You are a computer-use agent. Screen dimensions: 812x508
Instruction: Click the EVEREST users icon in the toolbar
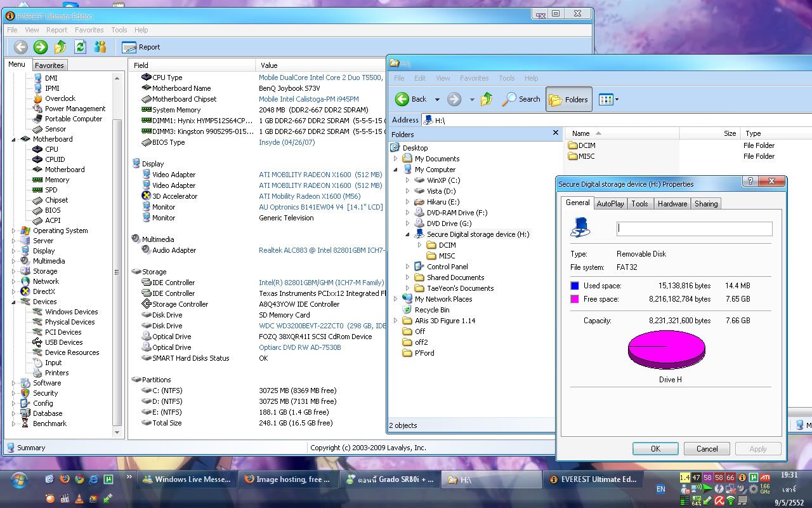[100, 46]
